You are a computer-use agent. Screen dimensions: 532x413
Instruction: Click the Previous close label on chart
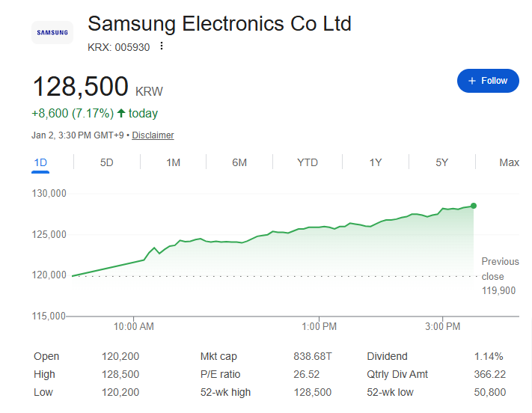(499, 269)
